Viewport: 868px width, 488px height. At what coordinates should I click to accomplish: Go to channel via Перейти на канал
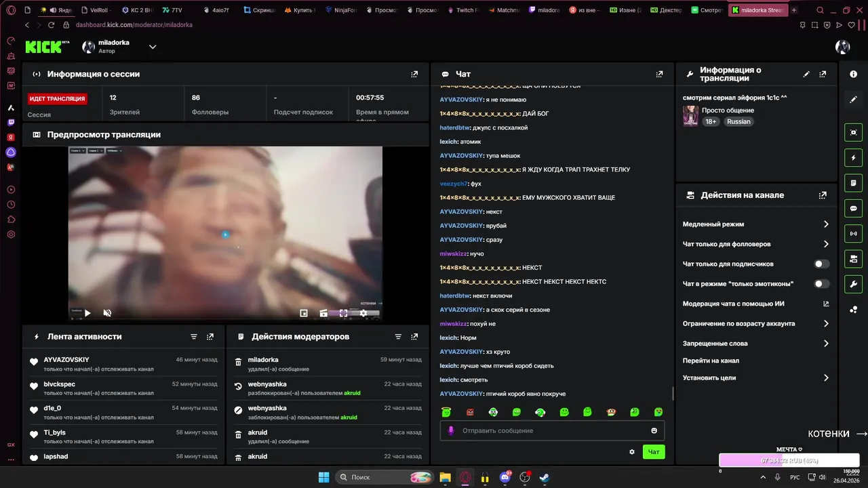point(711,361)
